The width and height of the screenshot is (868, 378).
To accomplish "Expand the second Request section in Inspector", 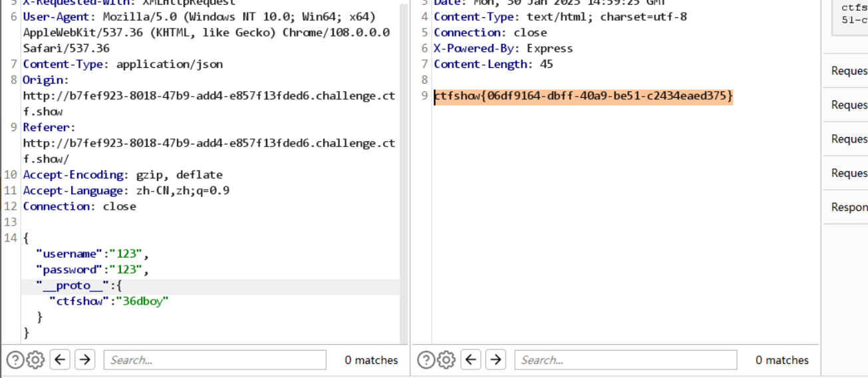I will tap(849, 105).
